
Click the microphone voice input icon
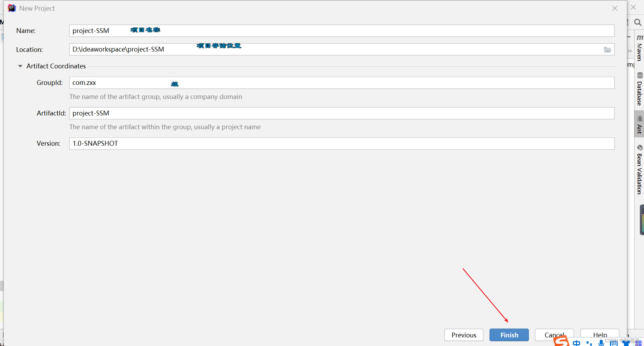(601, 343)
